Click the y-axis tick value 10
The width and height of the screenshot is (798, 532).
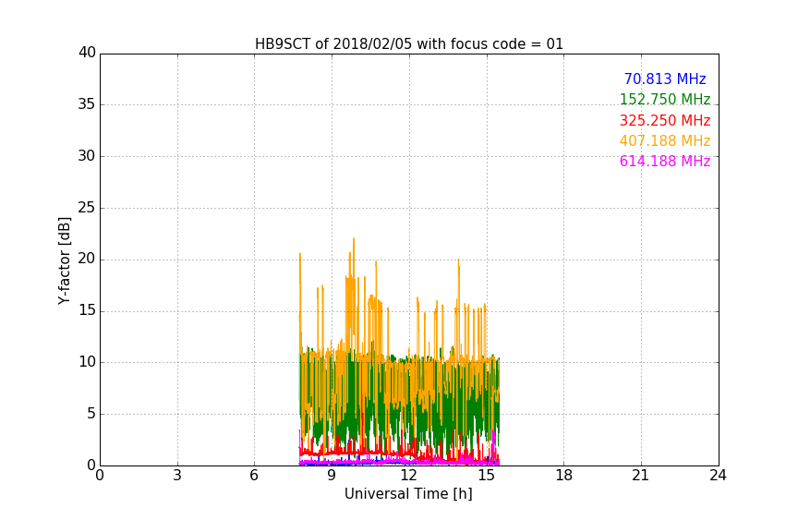click(x=87, y=362)
